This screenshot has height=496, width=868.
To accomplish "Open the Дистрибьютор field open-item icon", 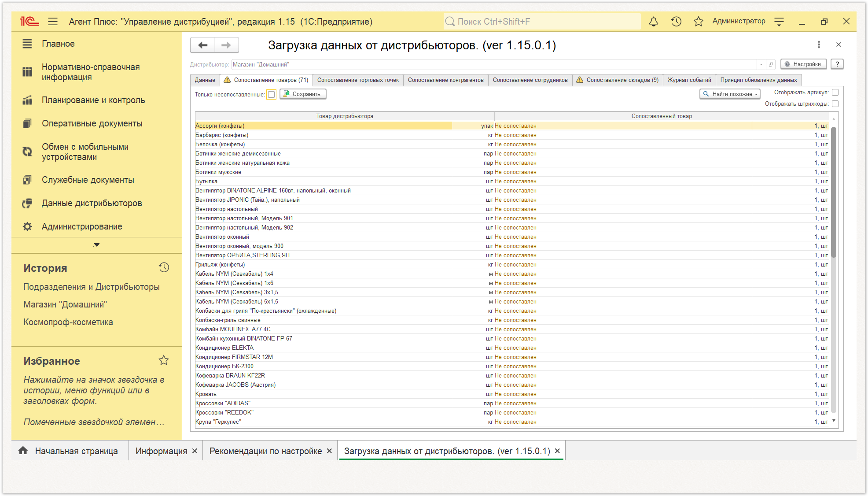I will pos(771,64).
